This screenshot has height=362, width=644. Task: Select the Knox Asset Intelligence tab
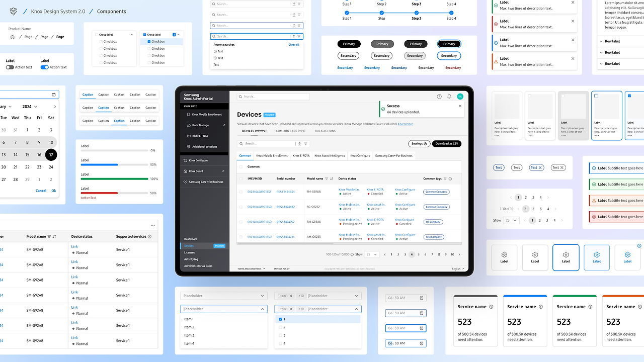pyautogui.click(x=330, y=156)
